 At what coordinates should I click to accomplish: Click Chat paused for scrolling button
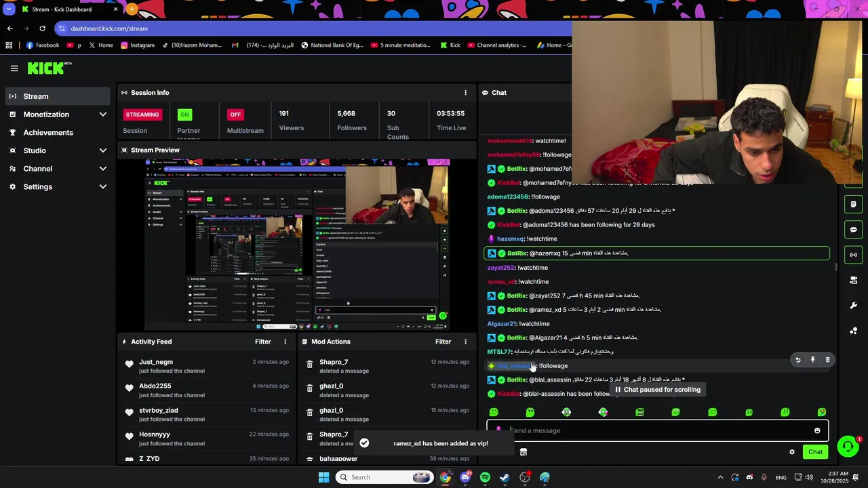tap(657, 390)
